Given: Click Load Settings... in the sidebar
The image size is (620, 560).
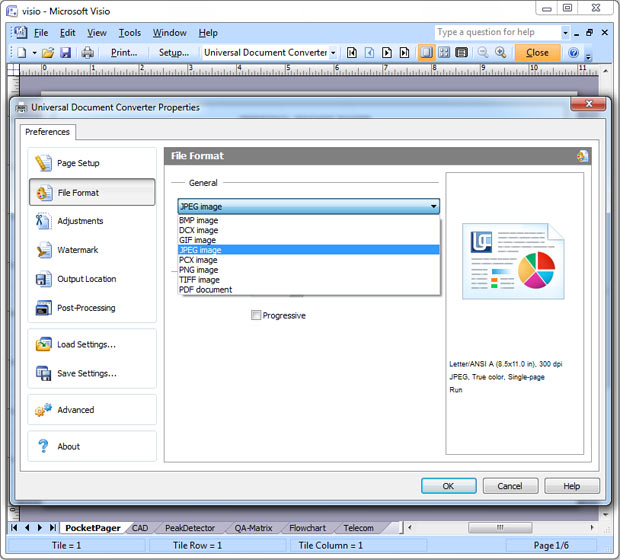Looking at the screenshot, I should pyautogui.click(x=92, y=344).
